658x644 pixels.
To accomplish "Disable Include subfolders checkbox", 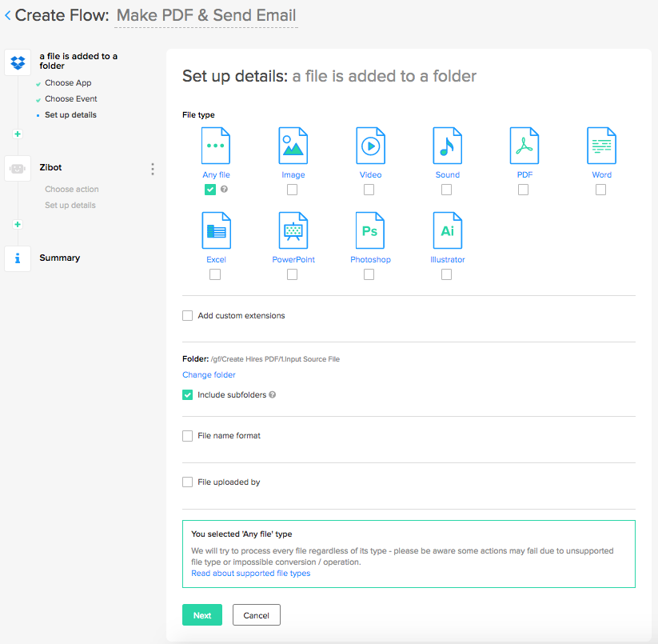I will pos(188,395).
